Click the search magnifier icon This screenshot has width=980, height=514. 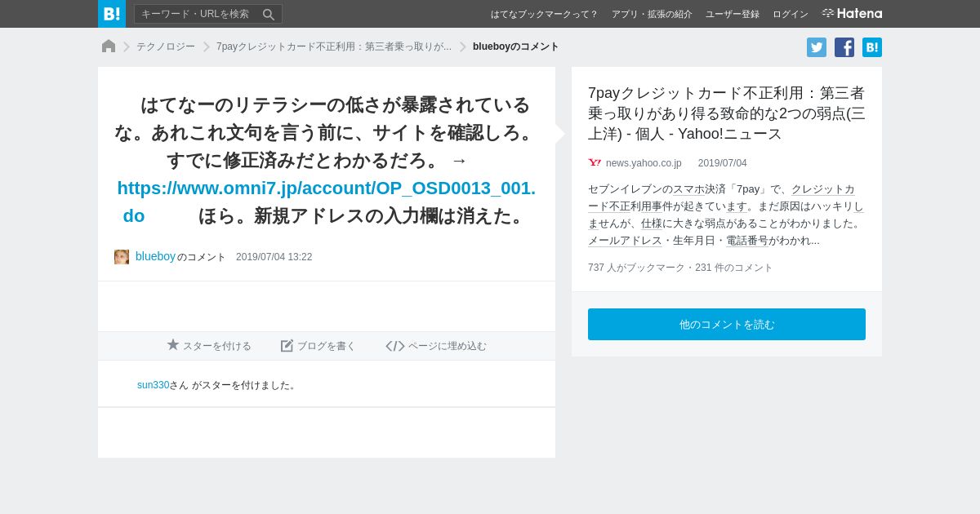point(269,14)
